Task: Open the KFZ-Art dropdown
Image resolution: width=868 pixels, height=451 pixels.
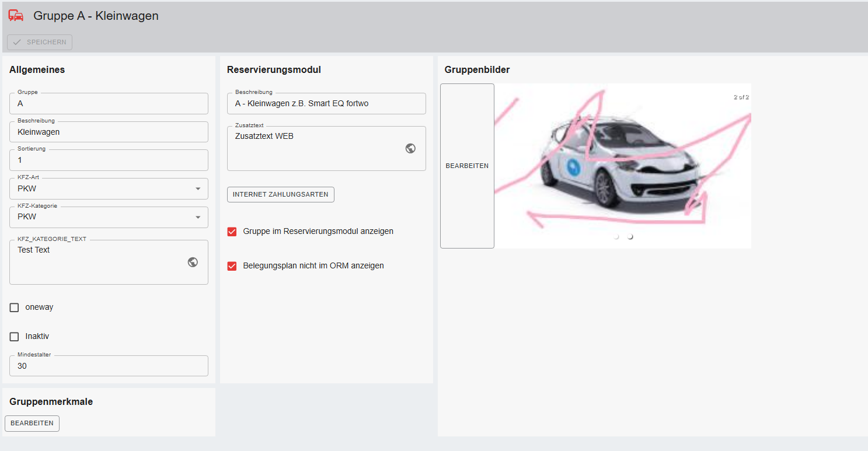Action: click(x=109, y=189)
